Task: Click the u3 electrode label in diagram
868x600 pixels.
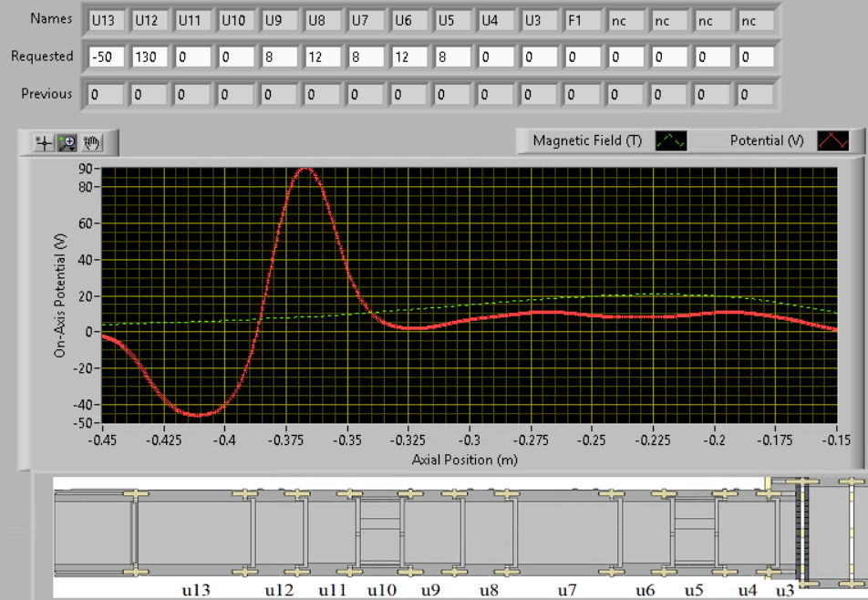Action: click(785, 590)
